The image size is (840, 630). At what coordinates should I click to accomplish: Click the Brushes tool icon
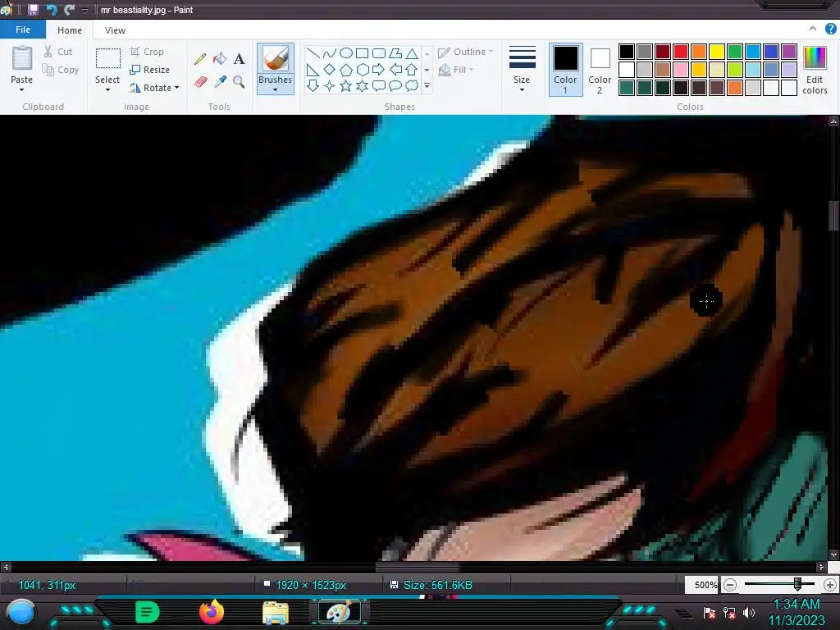(x=276, y=58)
